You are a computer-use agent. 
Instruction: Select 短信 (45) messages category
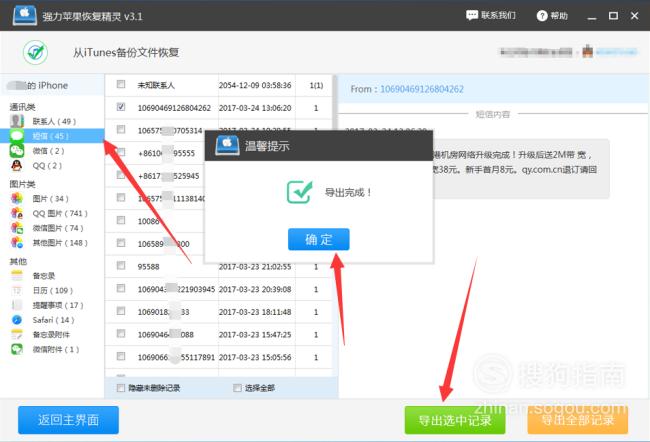coord(52,136)
